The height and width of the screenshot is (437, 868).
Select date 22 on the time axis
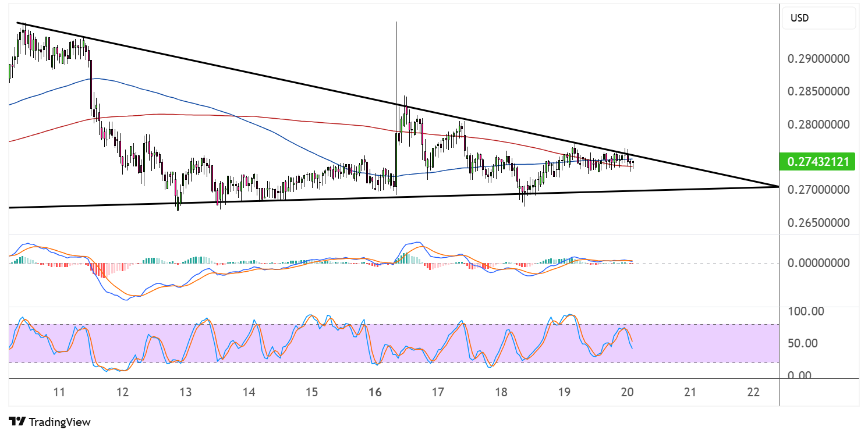tap(753, 392)
